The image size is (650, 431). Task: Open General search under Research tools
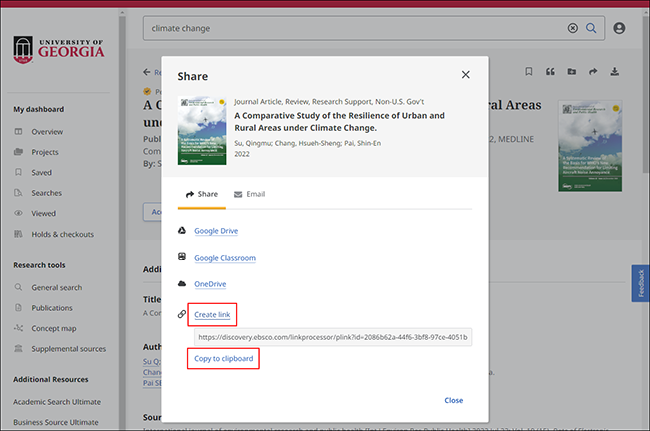57,287
